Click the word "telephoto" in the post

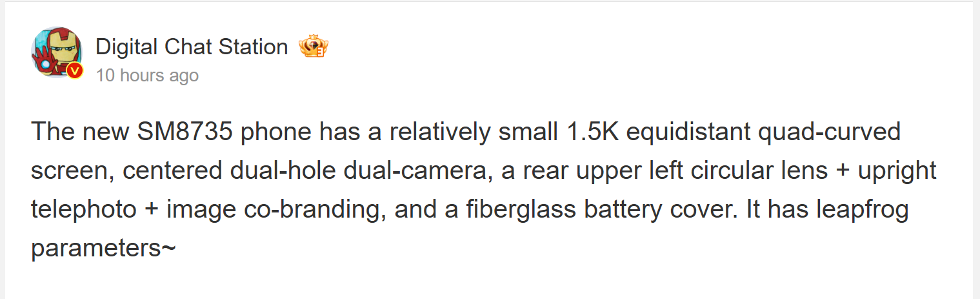pyautogui.click(x=83, y=210)
